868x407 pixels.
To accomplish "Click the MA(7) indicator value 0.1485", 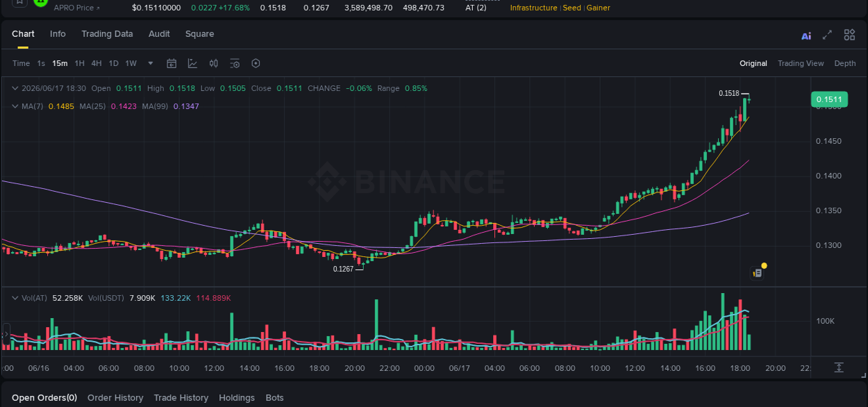I will click(x=60, y=106).
